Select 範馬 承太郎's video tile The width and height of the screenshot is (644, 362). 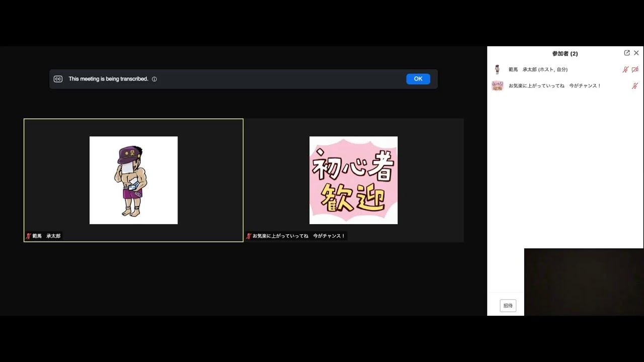coord(133,180)
